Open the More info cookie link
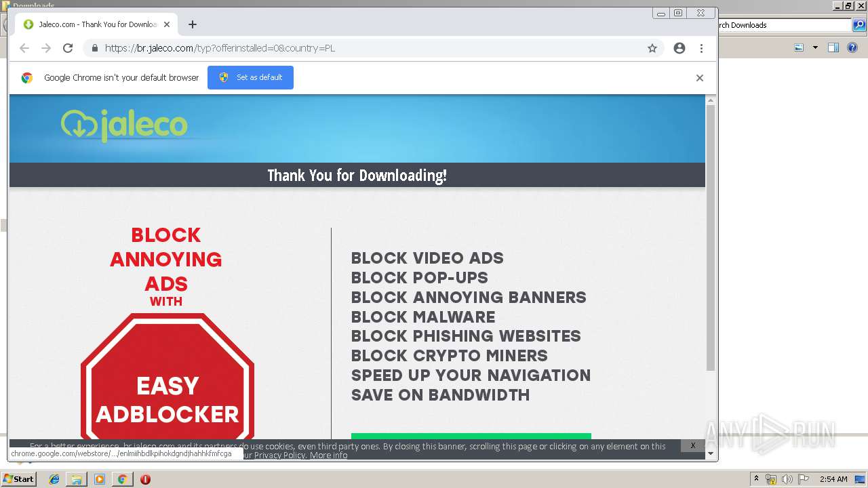 pyautogui.click(x=329, y=455)
